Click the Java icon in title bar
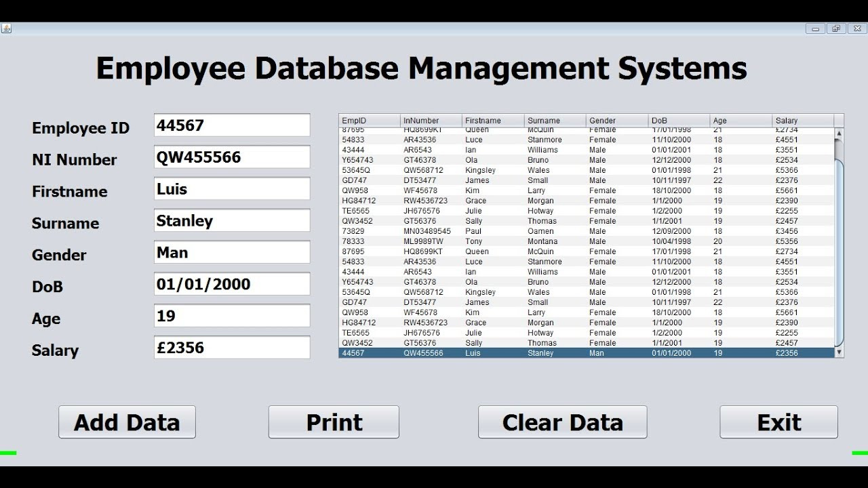This screenshot has height=488, width=868. [6, 28]
